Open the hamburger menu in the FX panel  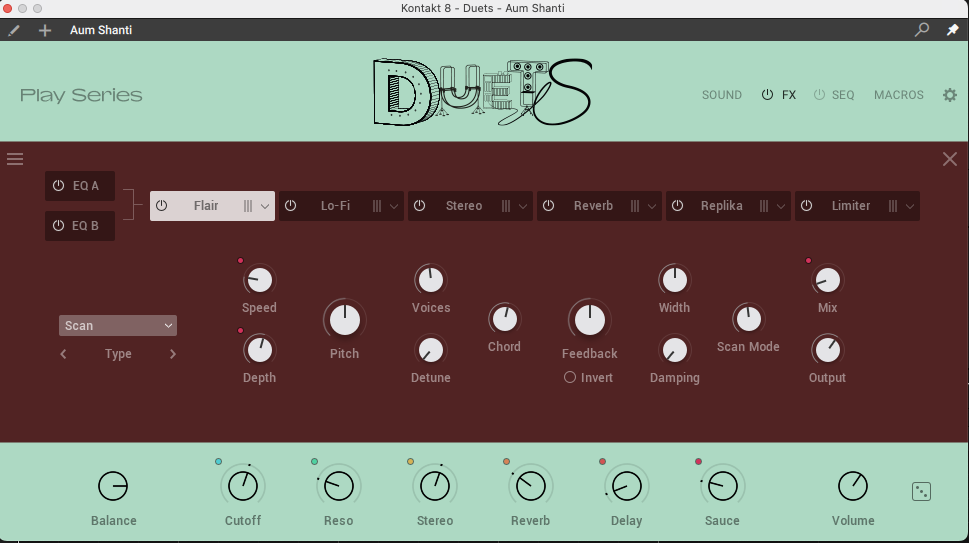pos(15,159)
